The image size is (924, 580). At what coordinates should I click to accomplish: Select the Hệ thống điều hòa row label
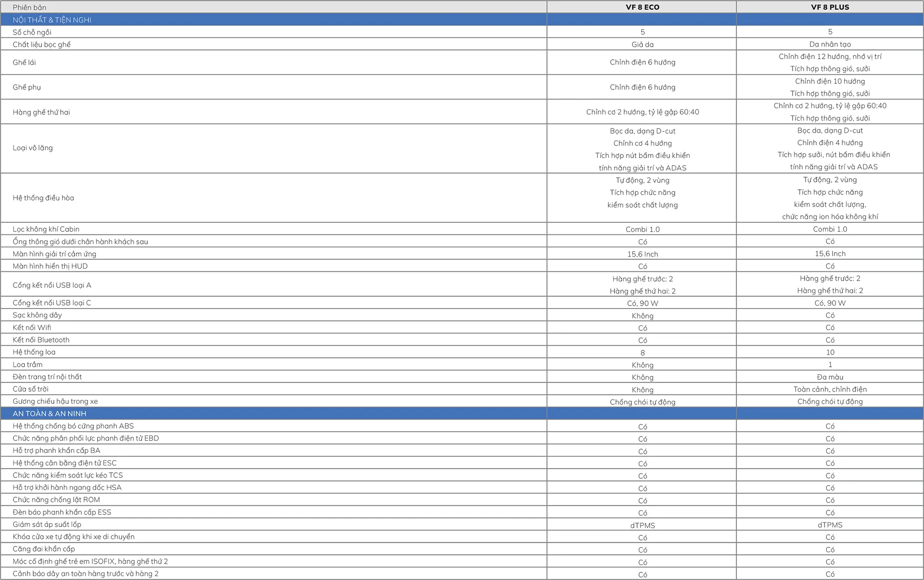pos(43,198)
